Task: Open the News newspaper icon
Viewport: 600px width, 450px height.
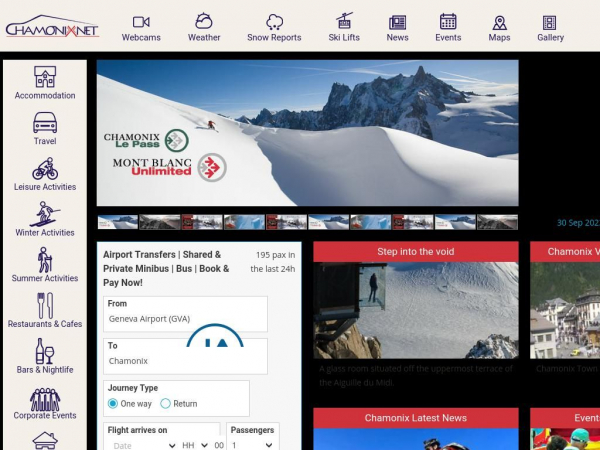Action: 397,23
